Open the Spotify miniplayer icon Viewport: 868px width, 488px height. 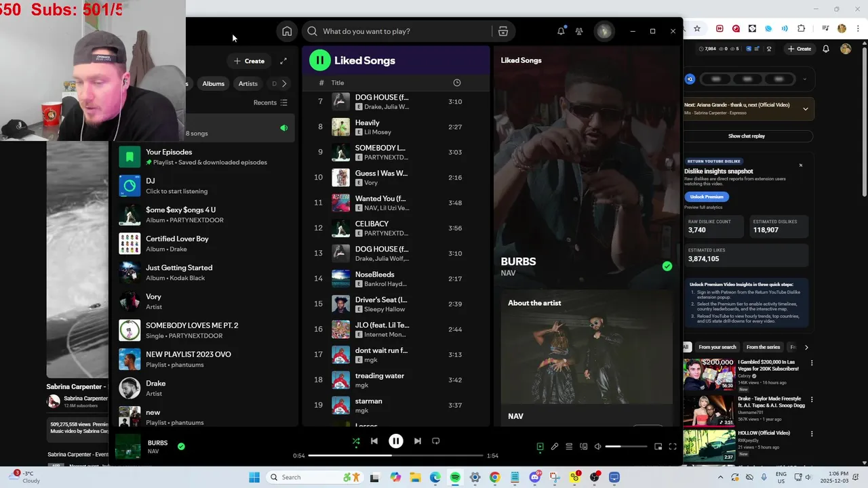point(658,447)
